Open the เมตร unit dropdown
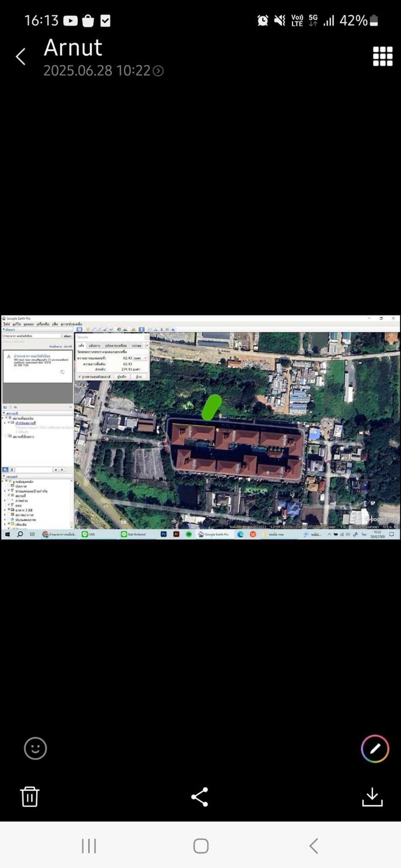The width and height of the screenshot is (401, 868). pyautogui.click(x=140, y=359)
